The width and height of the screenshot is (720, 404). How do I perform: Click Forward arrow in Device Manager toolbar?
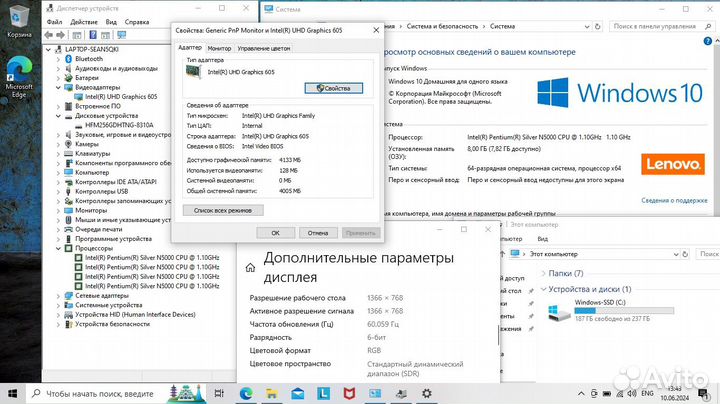click(61, 35)
